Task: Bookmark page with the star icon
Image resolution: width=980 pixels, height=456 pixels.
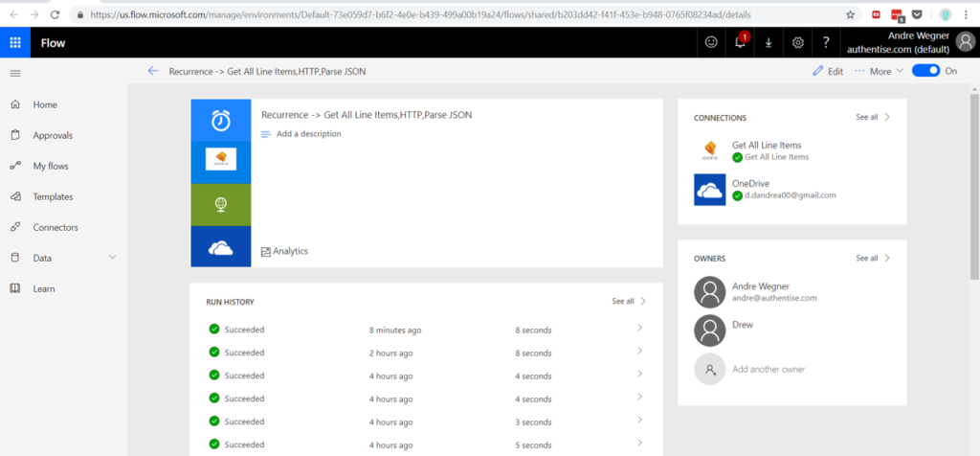Action: [851, 14]
